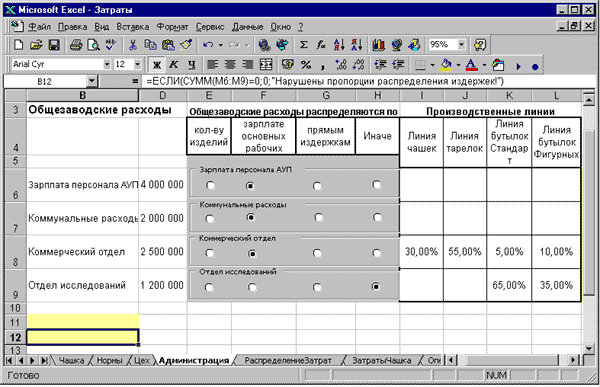This screenshot has height=387, width=600.
Task: Select column D header
Action: (x=163, y=95)
